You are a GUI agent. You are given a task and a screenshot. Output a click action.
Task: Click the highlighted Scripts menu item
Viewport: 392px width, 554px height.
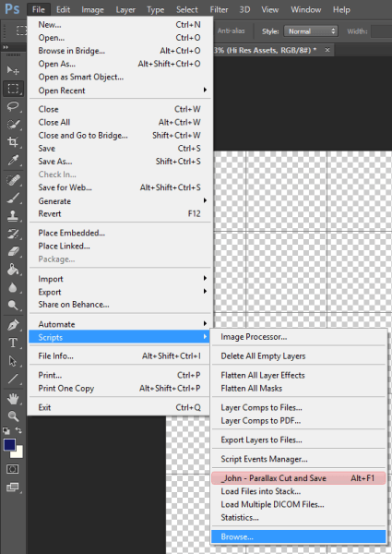tap(120, 337)
